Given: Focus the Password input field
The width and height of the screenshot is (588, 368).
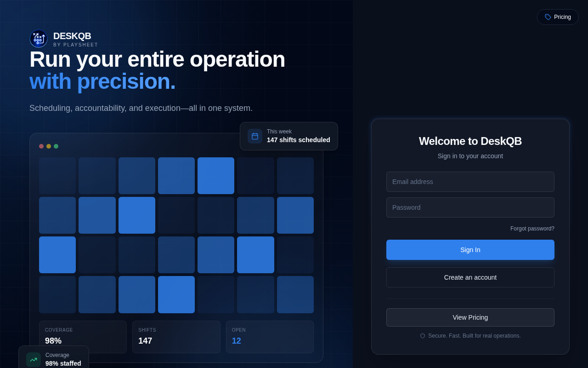Looking at the screenshot, I should (x=470, y=207).
